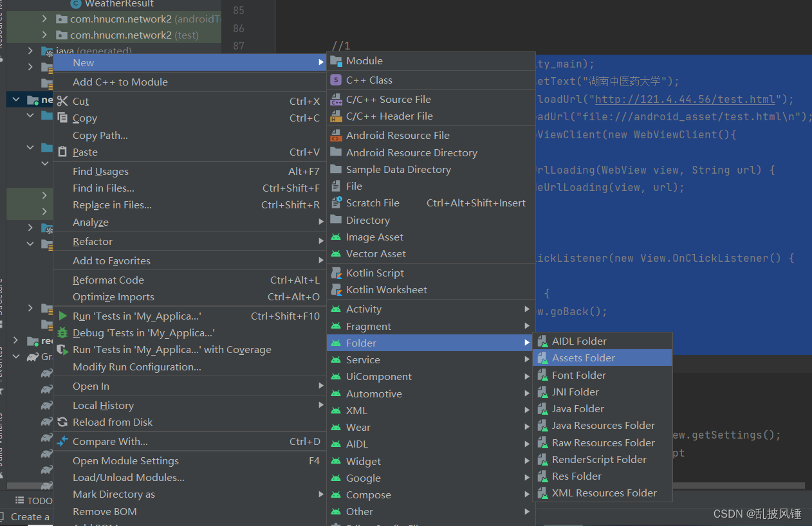
Task: Click the C/C++ Source File icon
Action: (x=336, y=100)
